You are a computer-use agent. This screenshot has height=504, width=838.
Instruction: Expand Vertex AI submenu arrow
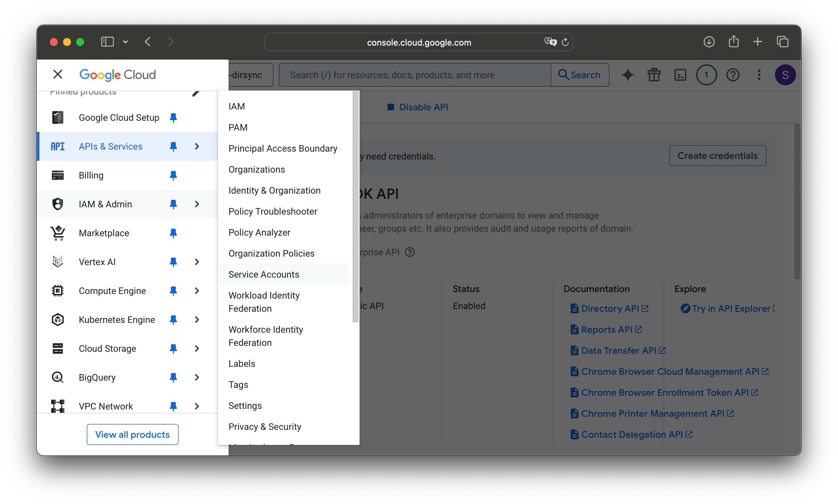click(x=197, y=262)
